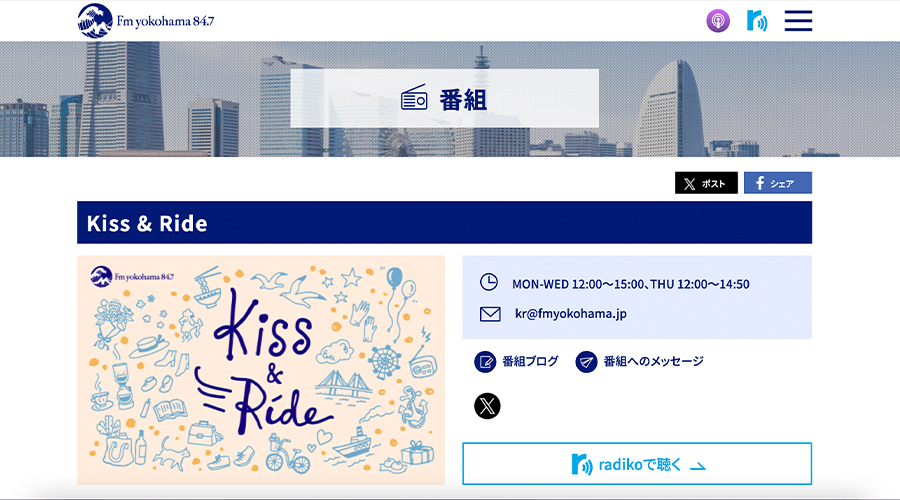This screenshot has height=500, width=900.
Task: Click the Fm yokohama 84.7 header text
Action: point(165,22)
